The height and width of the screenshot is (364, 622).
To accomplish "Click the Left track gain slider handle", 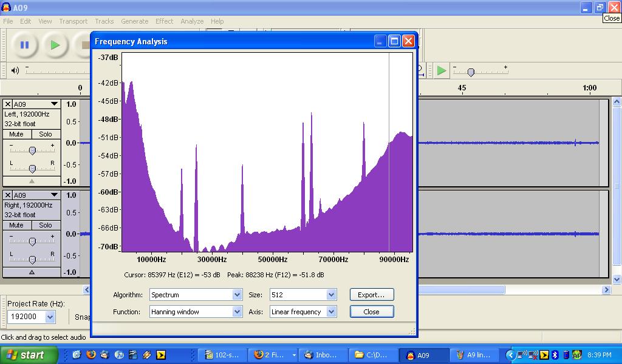I will pyautogui.click(x=32, y=150).
